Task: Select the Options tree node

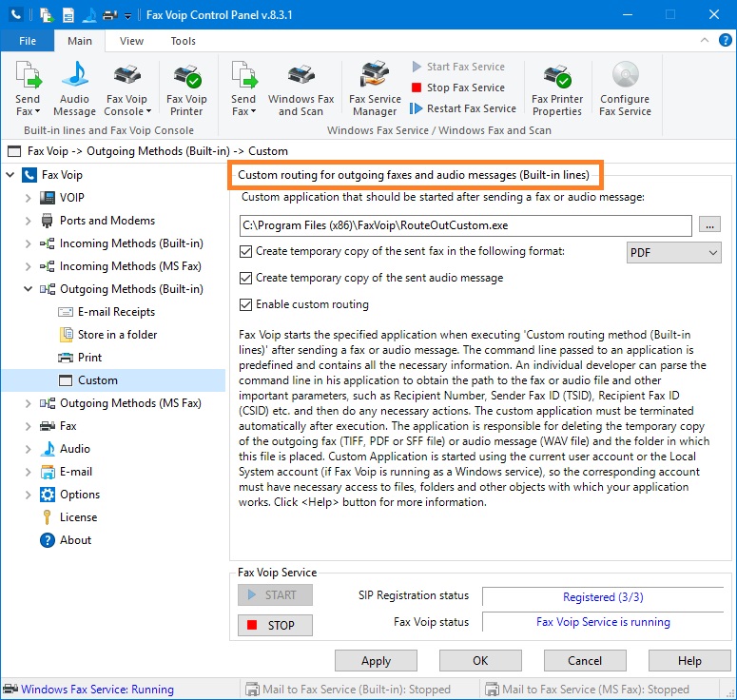Action: tap(80, 495)
